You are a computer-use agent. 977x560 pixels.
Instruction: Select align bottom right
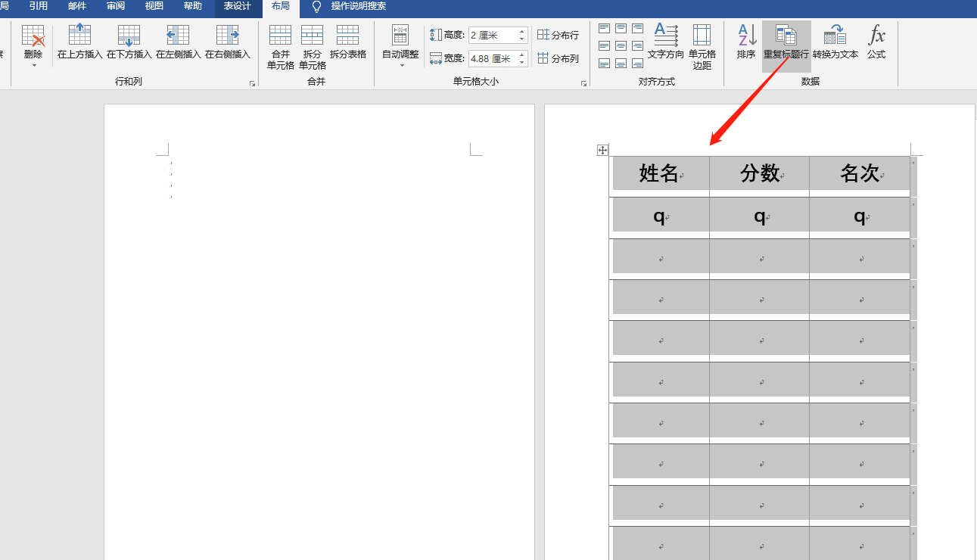[638, 63]
